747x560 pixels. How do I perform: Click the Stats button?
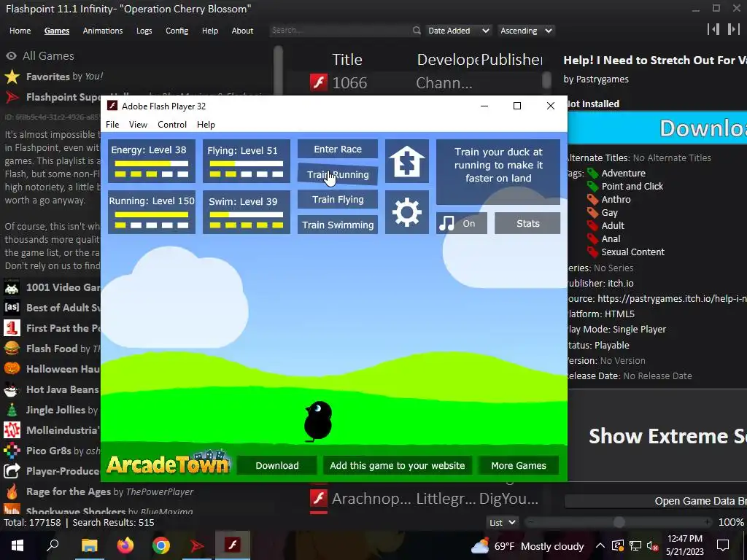coord(527,223)
